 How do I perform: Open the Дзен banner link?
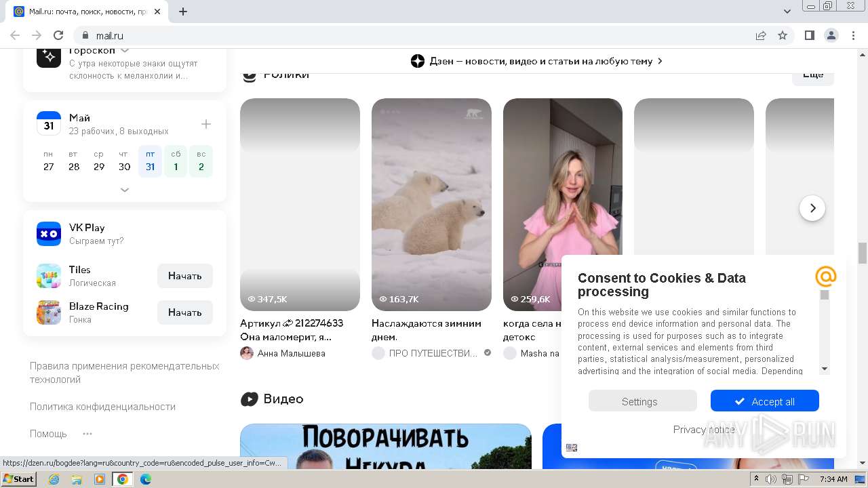point(537,61)
